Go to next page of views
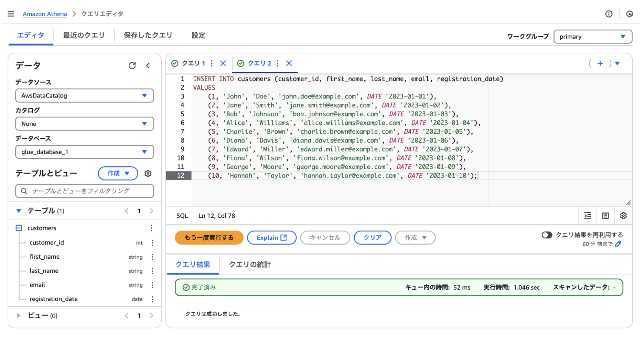The image size is (644, 341). point(151,316)
